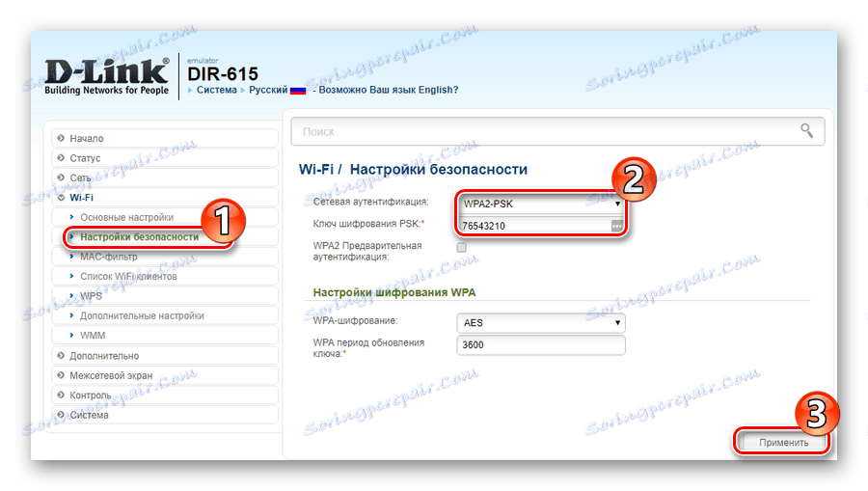This screenshot has height=491, width=868.
Task: Click the Russian flag icon
Action: 298,91
